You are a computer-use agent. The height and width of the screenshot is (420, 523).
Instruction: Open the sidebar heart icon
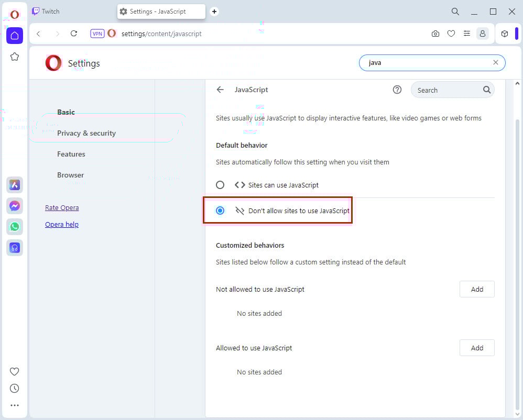tap(14, 371)
